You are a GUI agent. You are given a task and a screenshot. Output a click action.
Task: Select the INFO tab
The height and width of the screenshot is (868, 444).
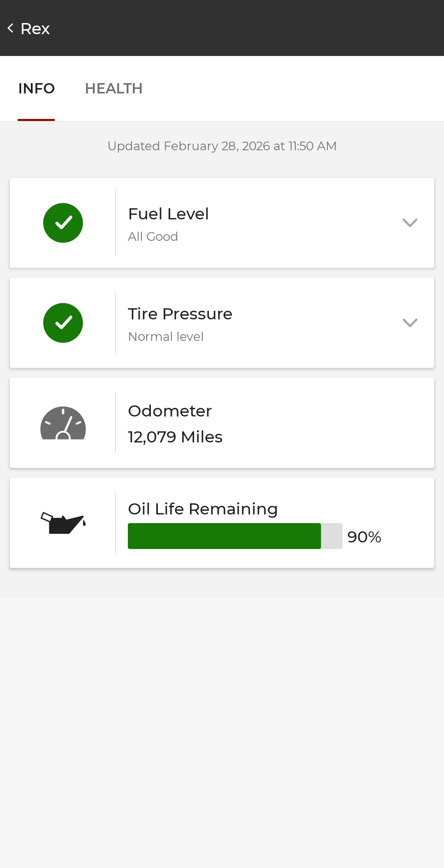point(37,88)
